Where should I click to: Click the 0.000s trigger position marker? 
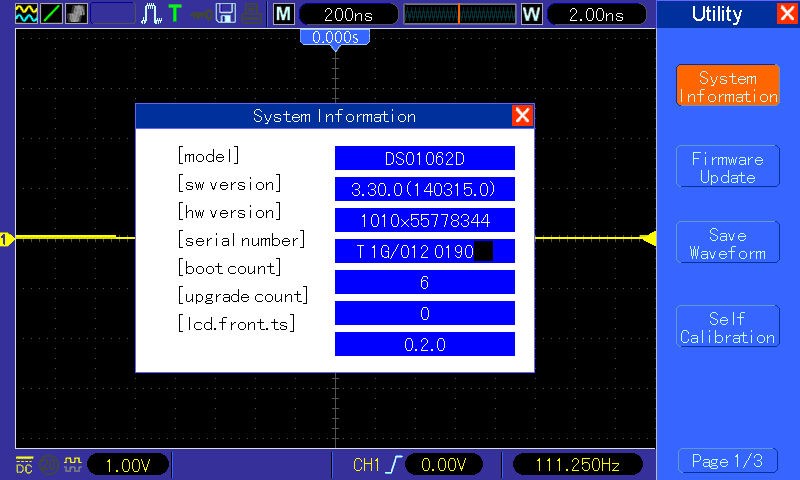pyautogui.click(x=335, y=40)
